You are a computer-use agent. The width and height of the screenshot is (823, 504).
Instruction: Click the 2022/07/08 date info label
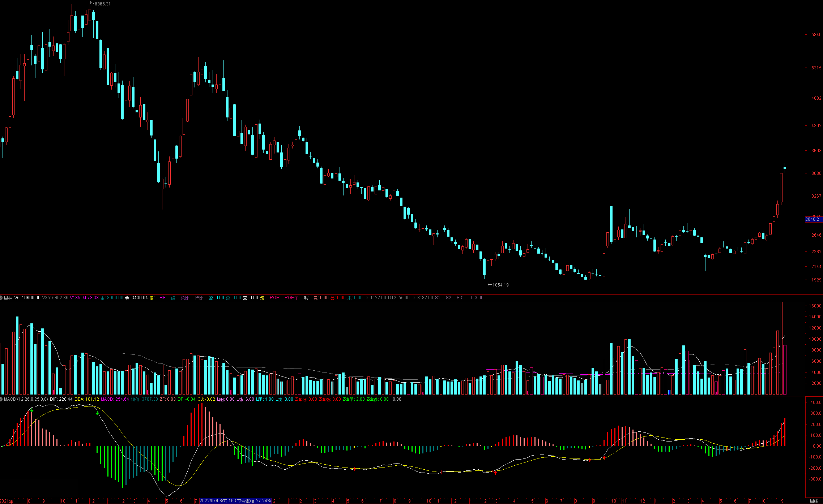click(235, 501)
